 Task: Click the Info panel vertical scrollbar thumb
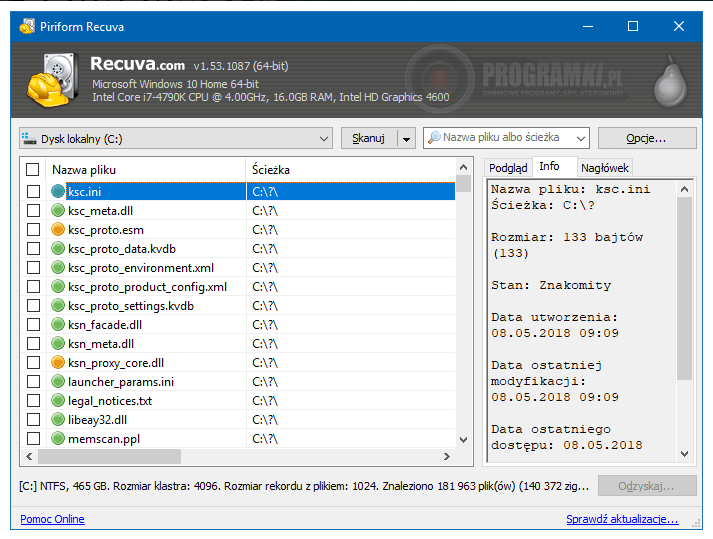[x=684, y=287]
